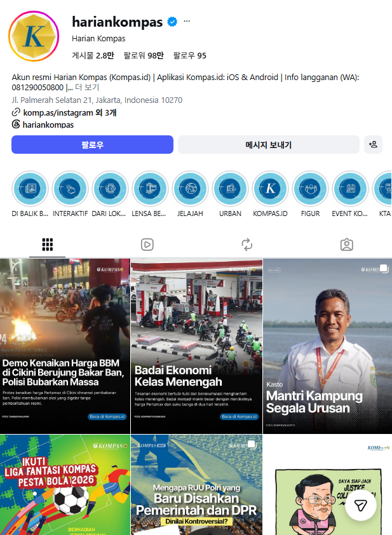Click the Jl. Palmerah Selatan address text

(97, 100)
